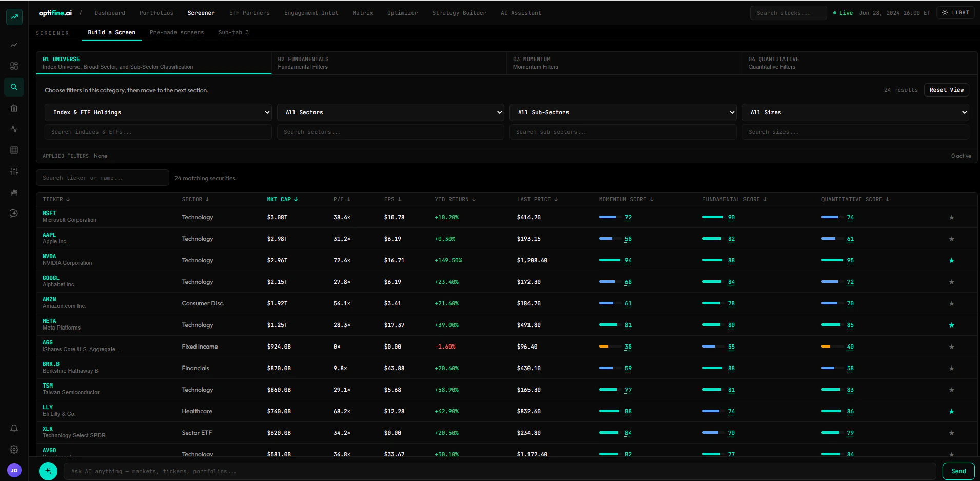Viewport: 980px width, 481px height.
Task: Click the sparkle AI button beside the ask field
Action: point(48,471)
